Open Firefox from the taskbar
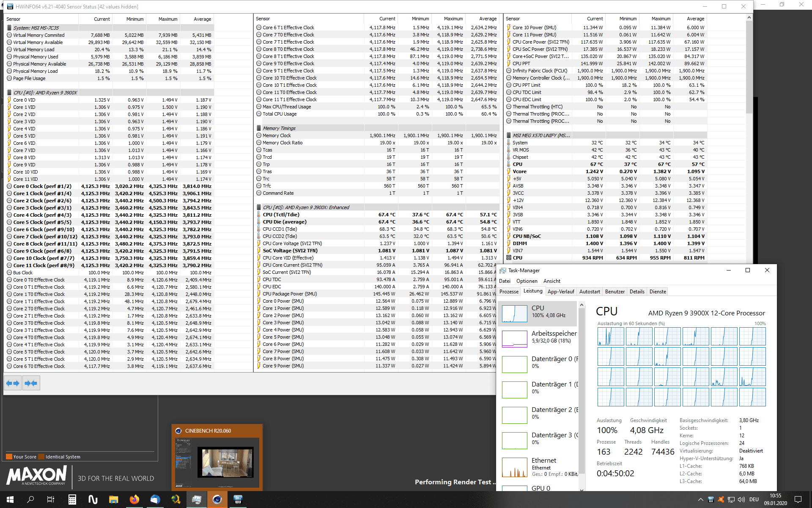The width and height of the screenshot is (812, 508). click(x=134, y=500)
